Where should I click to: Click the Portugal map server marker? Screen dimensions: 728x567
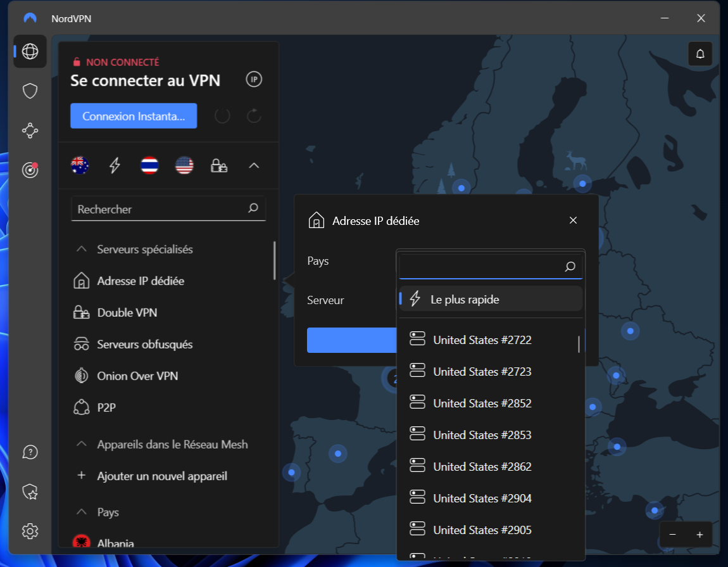tap(292, 472)
